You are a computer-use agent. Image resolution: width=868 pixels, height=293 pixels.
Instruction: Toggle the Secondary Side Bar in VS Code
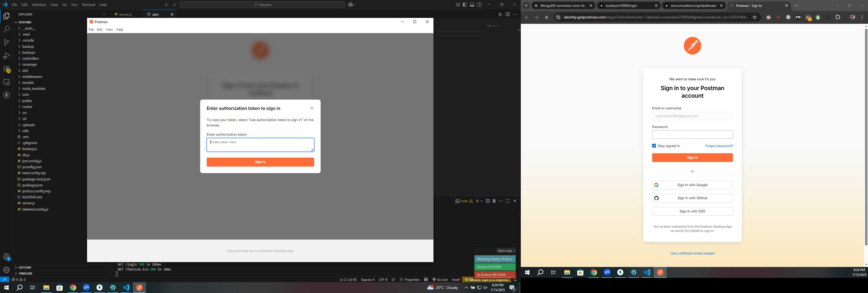479,5
